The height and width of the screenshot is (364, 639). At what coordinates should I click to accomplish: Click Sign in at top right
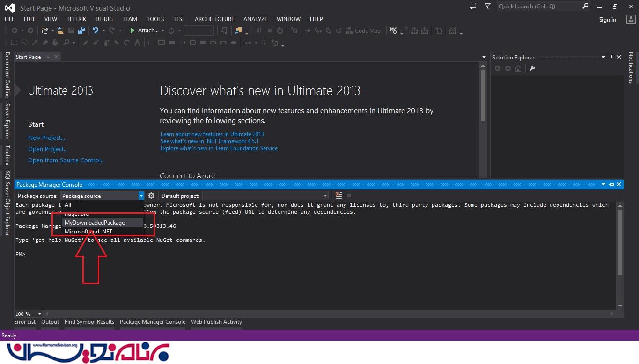pos(607,20)
